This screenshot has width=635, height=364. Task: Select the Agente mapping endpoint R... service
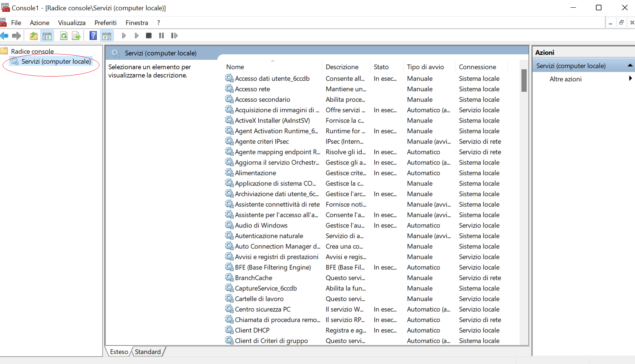(278, 152)
